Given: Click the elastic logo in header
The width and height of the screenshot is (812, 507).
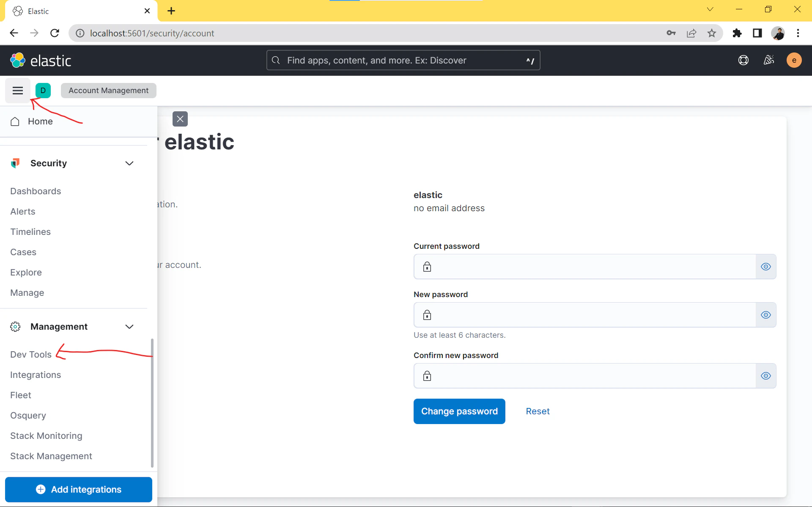Looking at the screenshot, I should (x=41, y=61).
